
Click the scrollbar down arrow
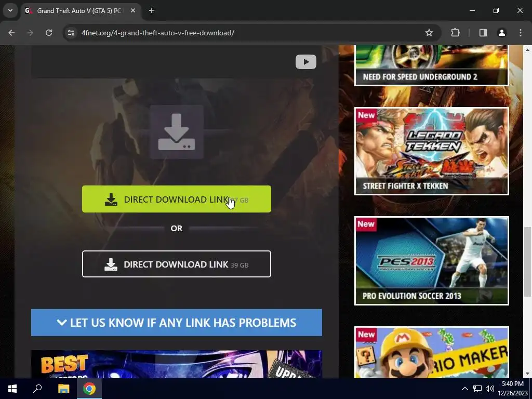(527, 374)
